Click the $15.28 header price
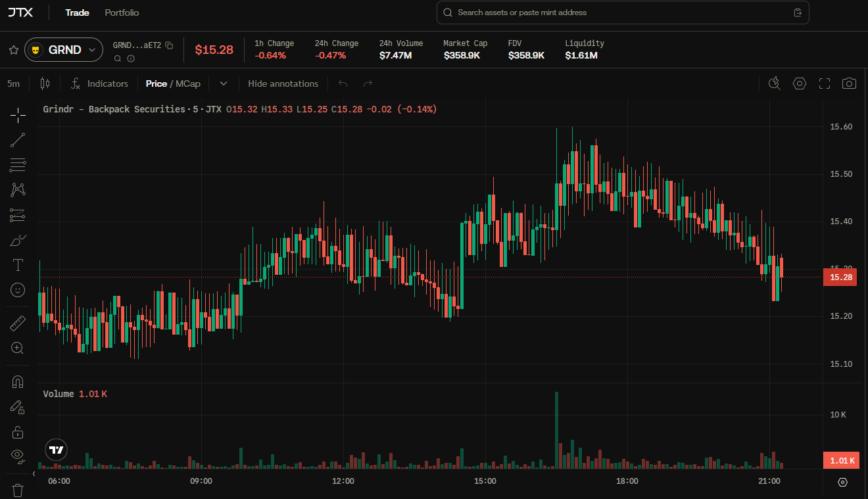This screenshot has height=499, width=868. point(214,50)
